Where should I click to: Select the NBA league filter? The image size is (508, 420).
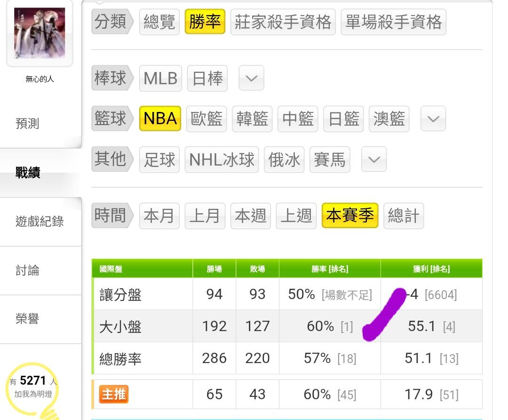pos(160,119)
